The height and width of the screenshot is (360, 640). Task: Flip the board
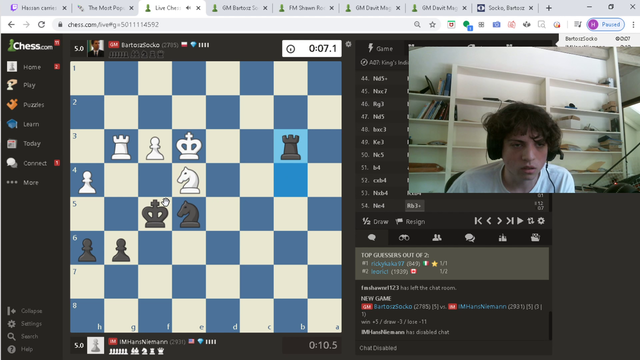(531, 221)
